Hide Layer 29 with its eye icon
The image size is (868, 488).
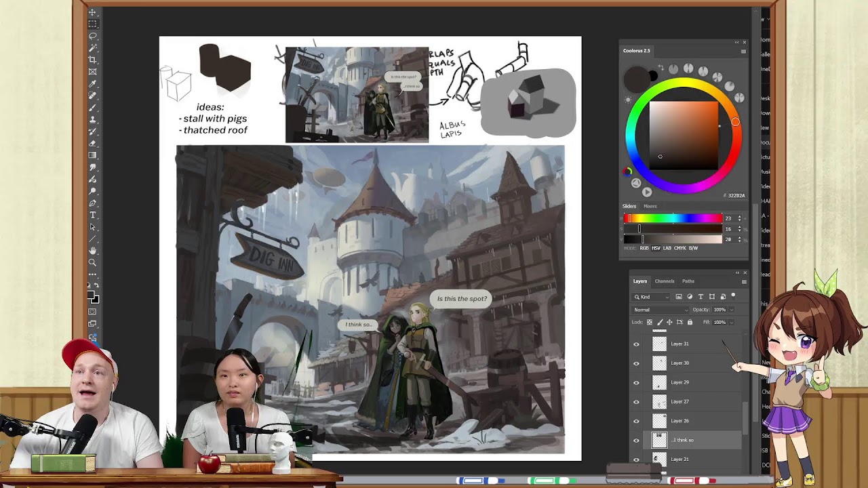coord(636,383)
